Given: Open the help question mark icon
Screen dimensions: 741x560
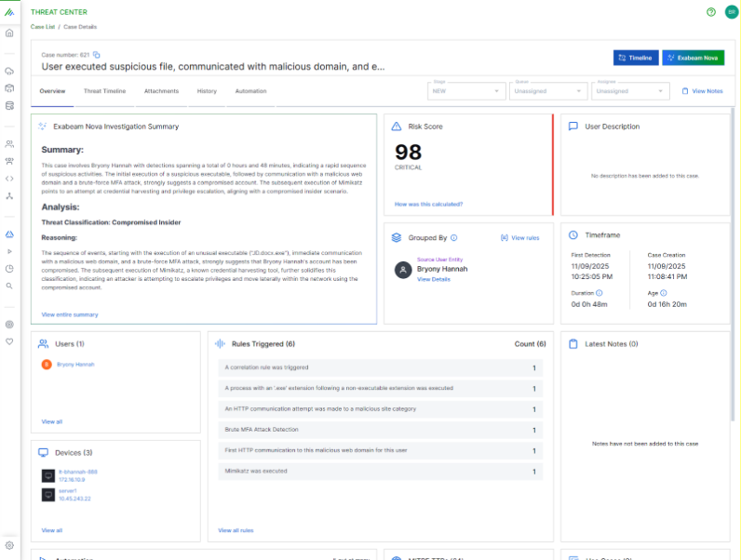Looking at the screenshot, I should click(711, 12).
